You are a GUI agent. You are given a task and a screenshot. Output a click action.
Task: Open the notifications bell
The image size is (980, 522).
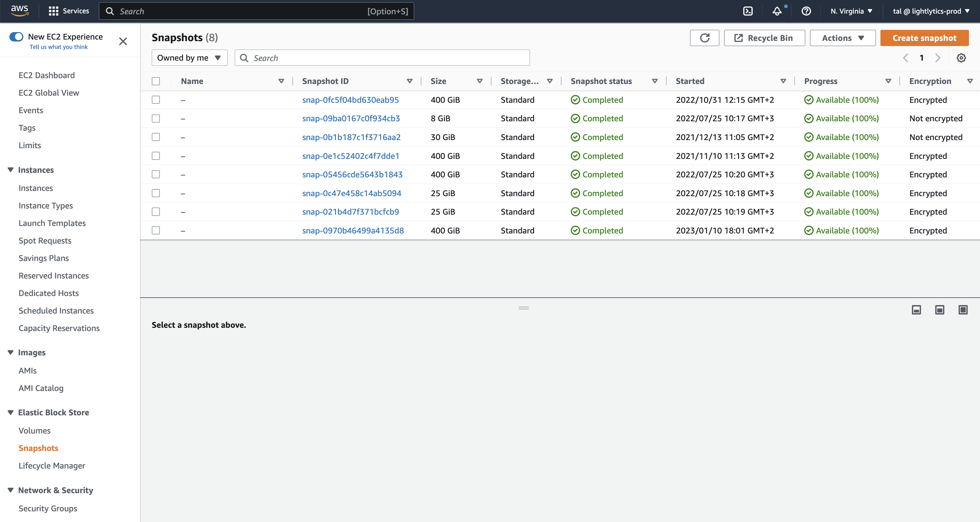[x=777, y=11]
